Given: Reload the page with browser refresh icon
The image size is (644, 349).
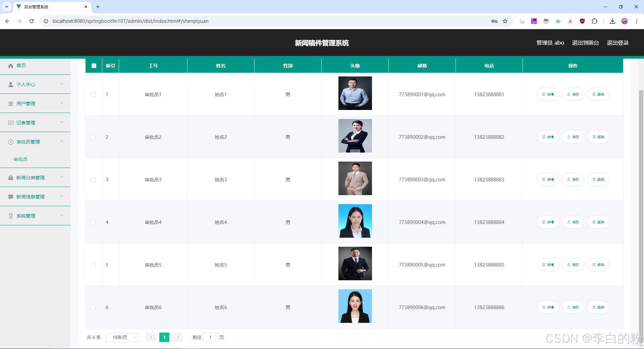Looking at the screenshot, I should 32,21.
